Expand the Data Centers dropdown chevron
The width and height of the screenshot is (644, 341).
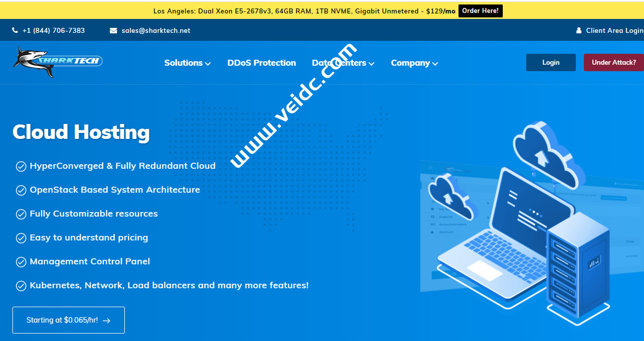pyautogui.click(x=371, y=64)
